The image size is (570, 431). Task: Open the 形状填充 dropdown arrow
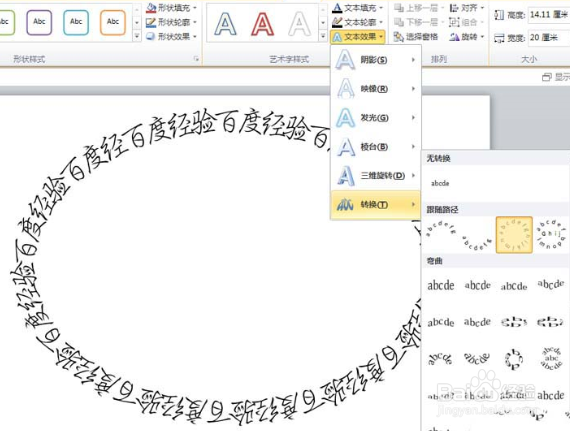coord(195,8)
